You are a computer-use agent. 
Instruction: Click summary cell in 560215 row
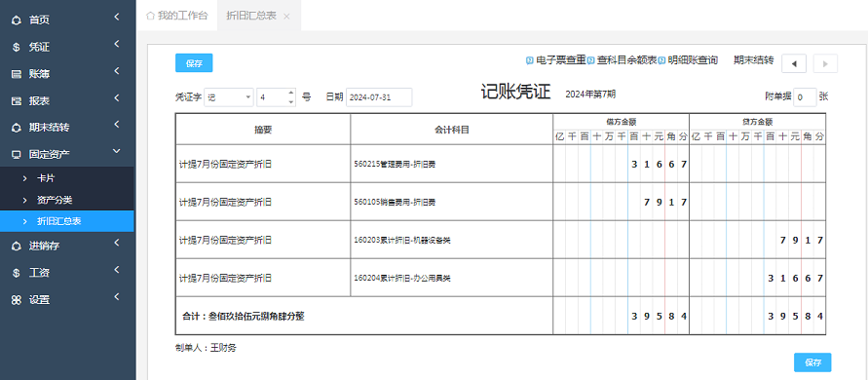click(263, 164)
